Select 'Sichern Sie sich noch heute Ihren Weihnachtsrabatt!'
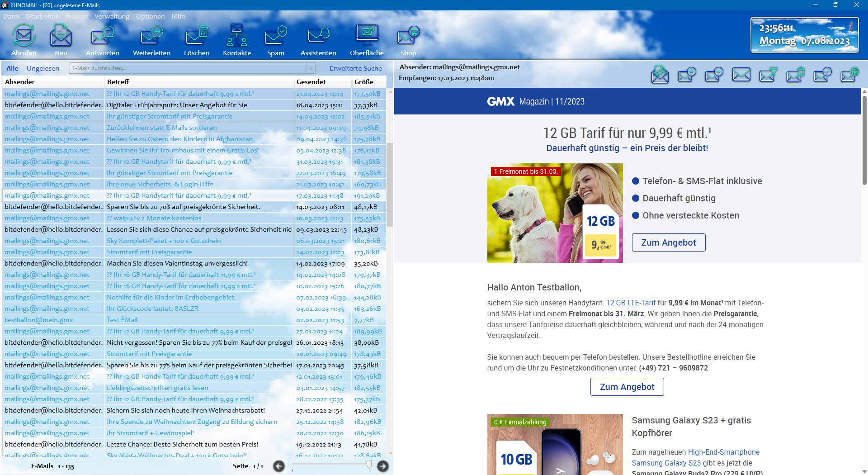 (x=194, y=410)
